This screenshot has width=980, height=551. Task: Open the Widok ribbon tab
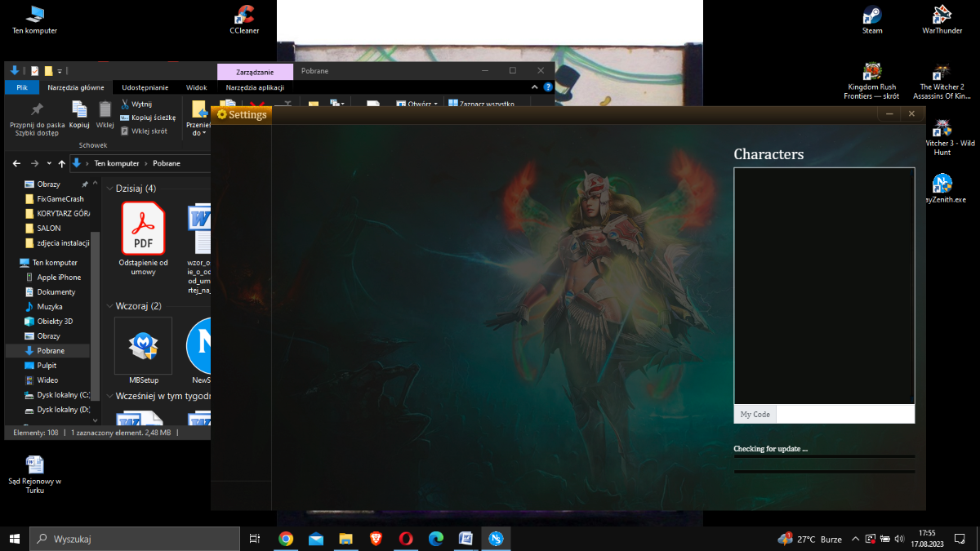197,87
